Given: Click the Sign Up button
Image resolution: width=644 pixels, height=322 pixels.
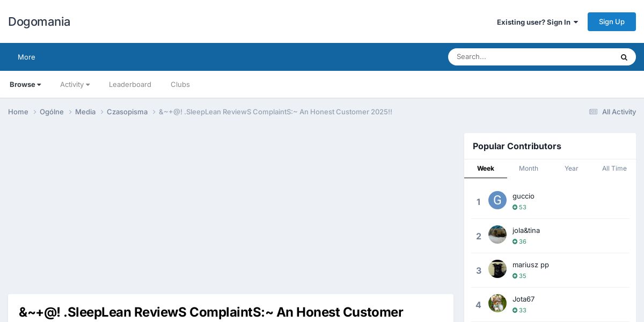Looking at the screenshot, I should (612, 21).
